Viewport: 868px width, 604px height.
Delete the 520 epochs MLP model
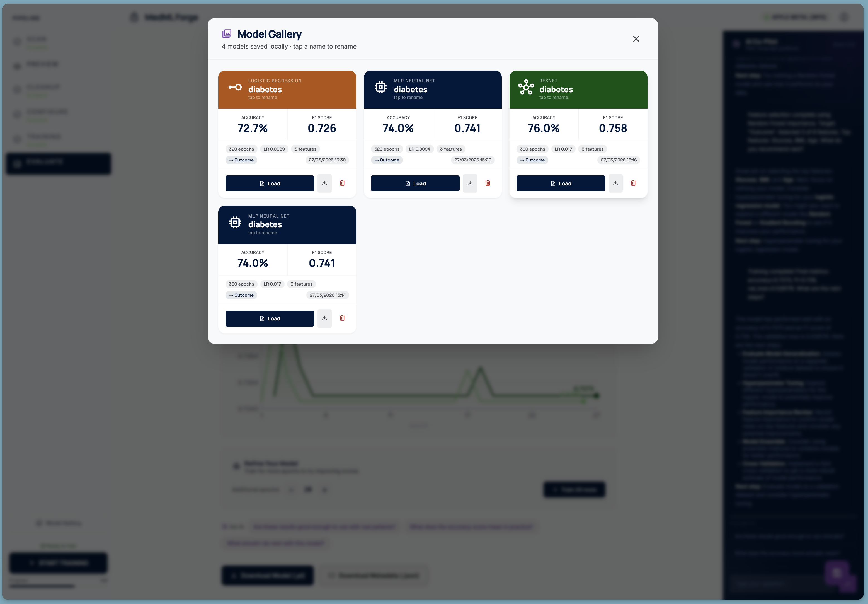coord(488,183)
